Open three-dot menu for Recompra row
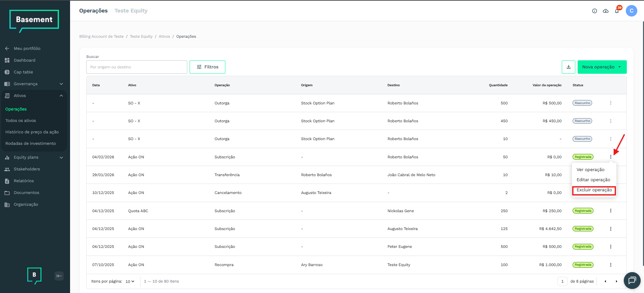Screen dimensions: 644x293 pyautogui.click(x=610, y=265)
